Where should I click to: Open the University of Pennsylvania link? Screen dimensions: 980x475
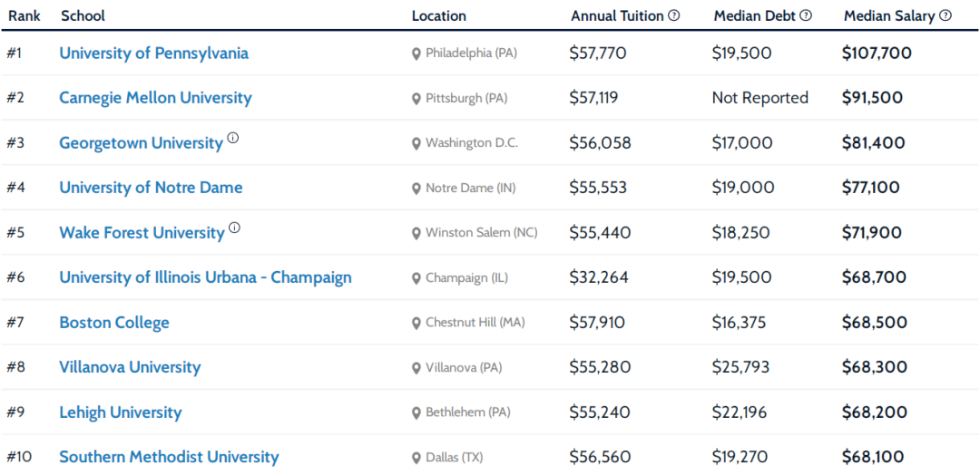(153, 53)
